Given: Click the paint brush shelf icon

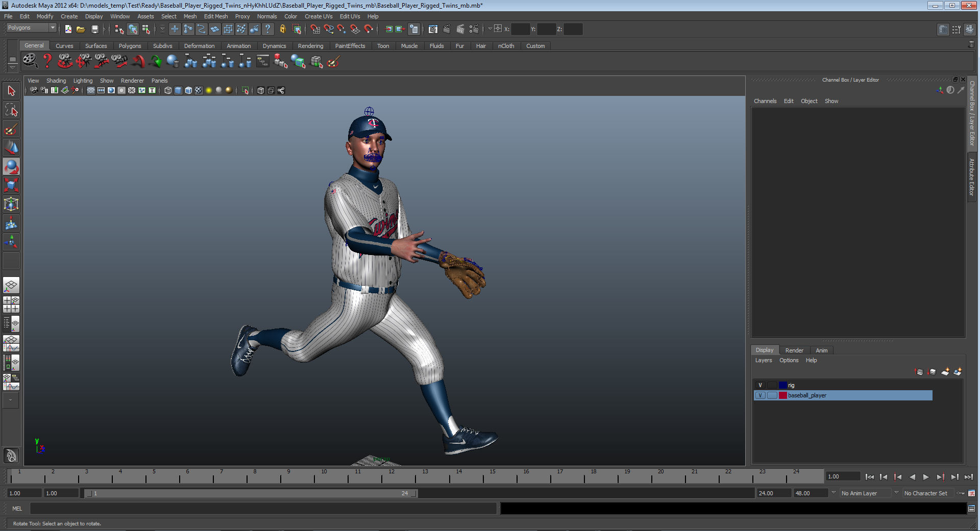Looking at the screenshot, I should tap(334, 62).
